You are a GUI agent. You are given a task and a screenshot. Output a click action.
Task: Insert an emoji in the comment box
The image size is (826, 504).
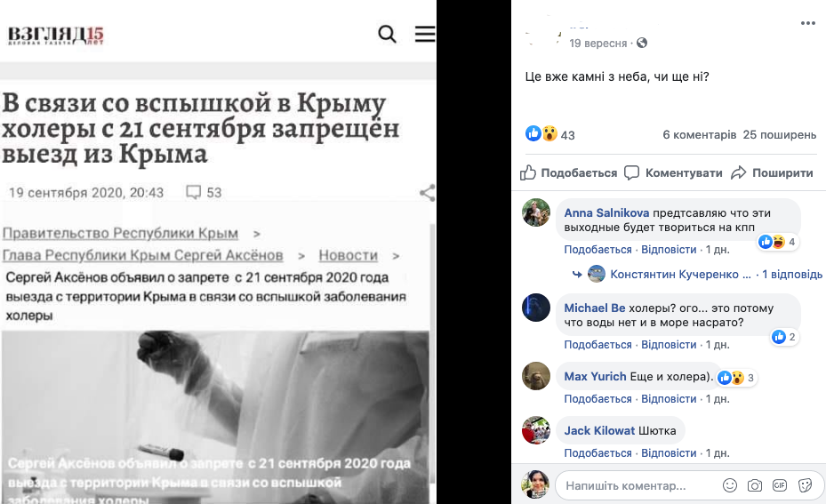730,485
